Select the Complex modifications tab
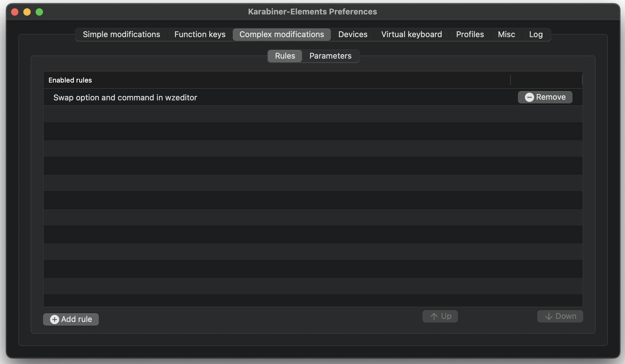This screenshot has width=625, height=364. [281, 34]
